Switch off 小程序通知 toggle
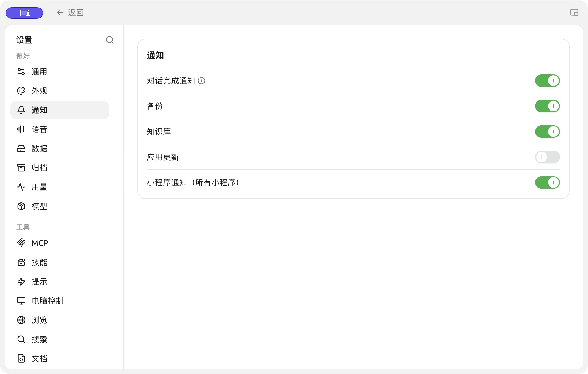The width and height of the screenshot is (588, 374). pyautogui.click(x=547, y=182)
